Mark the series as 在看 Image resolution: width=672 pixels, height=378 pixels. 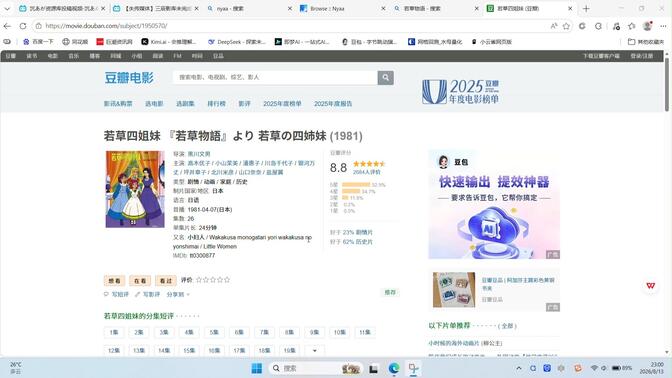tap(140, 281)
